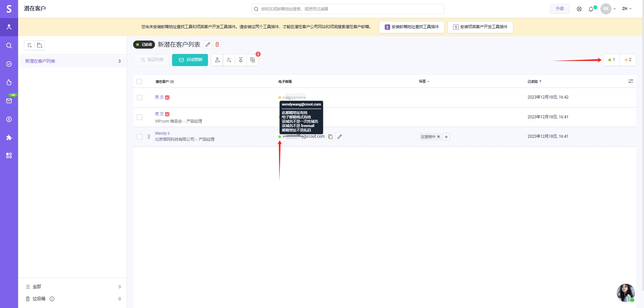Screen dimensions: 644x308
Task: Open the notifications bell
Action: pyautogui.click(x=591, y=9)
